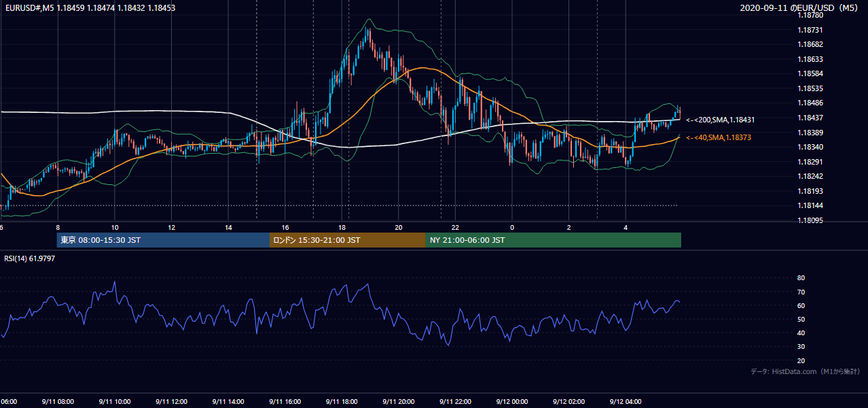Click RSI scale value 80
Image resolution: width=868 pixels, height=408 pixels.
pos(801,278)
